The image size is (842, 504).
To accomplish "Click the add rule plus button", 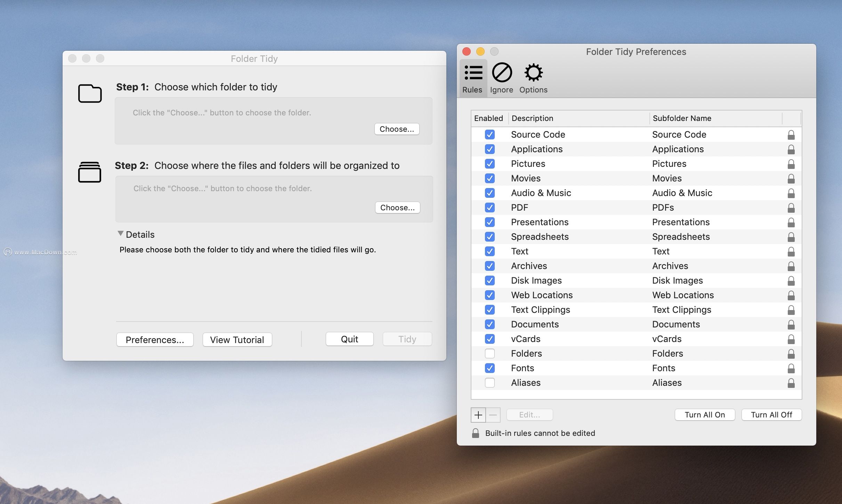I will 478,415.
